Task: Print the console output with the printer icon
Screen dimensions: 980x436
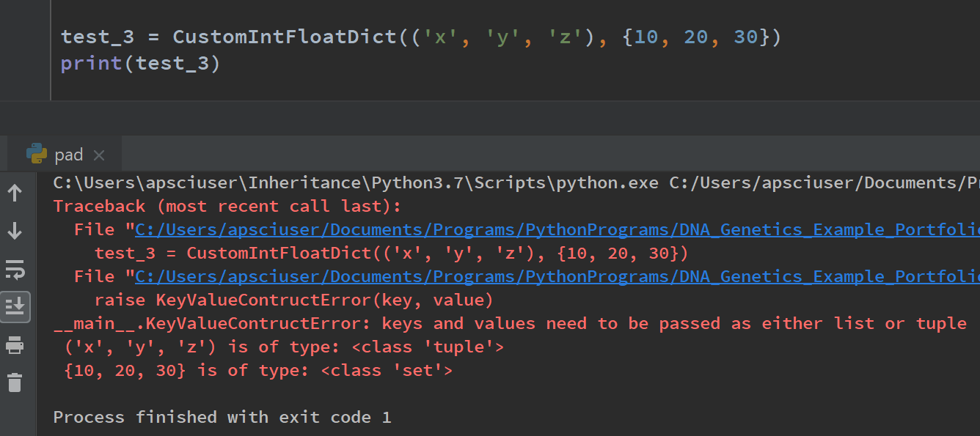Action: click(15, 344)
